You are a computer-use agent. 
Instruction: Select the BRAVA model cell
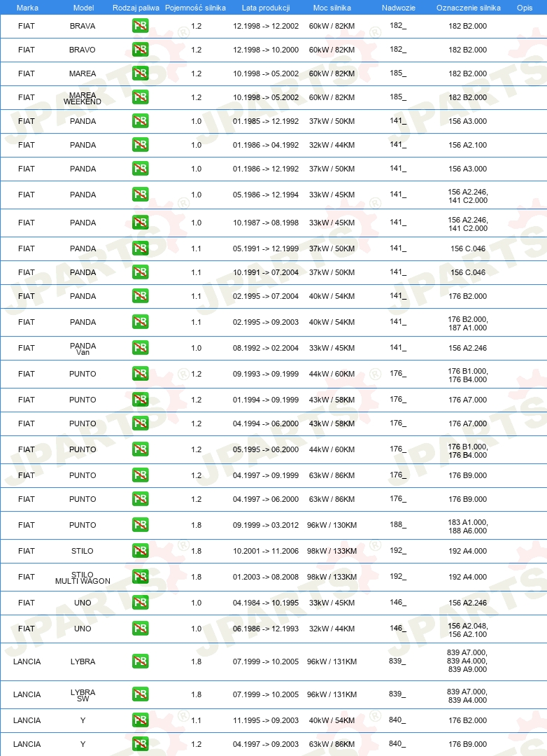pyautogui.click(x=83, y=26)
